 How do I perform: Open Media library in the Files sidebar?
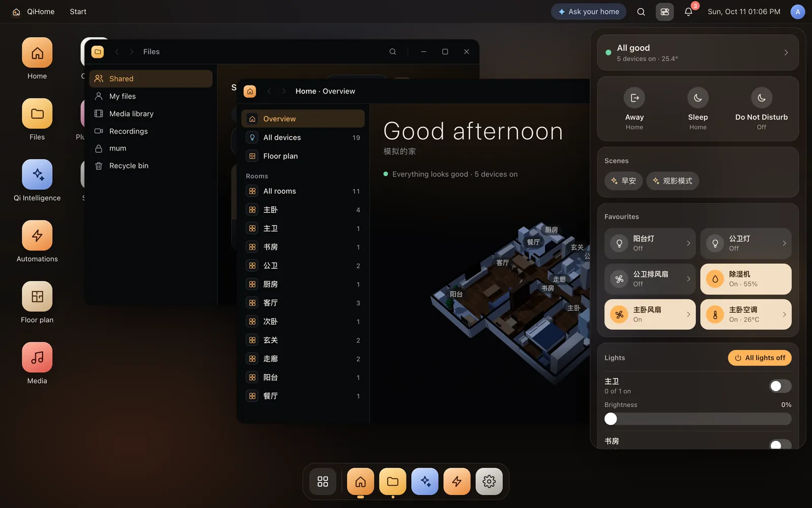tap(151, 114)
